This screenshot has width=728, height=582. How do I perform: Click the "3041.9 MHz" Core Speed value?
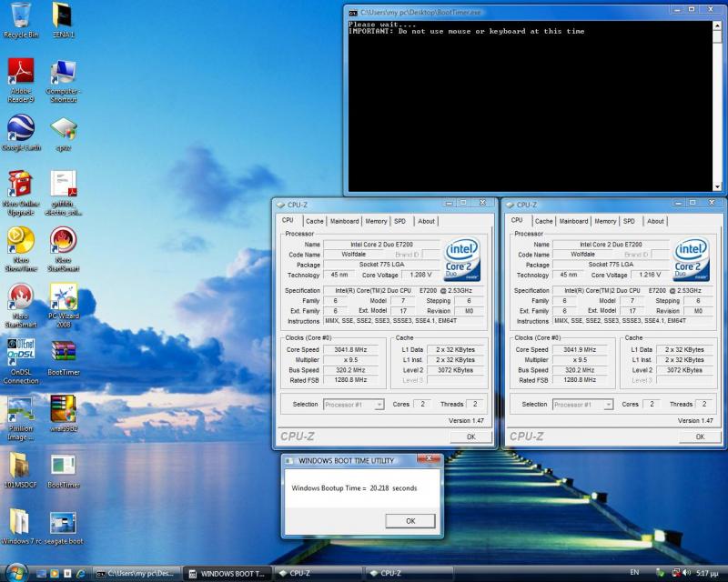(x=580, y=349)
